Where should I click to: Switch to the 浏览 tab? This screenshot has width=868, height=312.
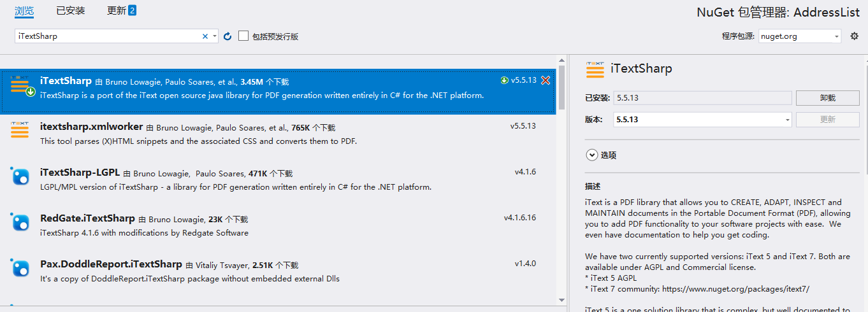pyautogui.click(x=24, y=11)
